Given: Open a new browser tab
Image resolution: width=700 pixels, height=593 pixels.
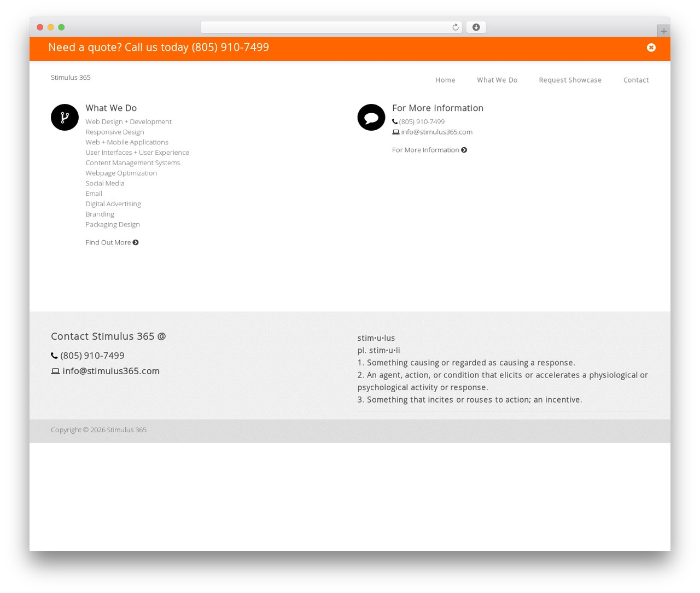Looking at the screenshot, I should (663, 31).
